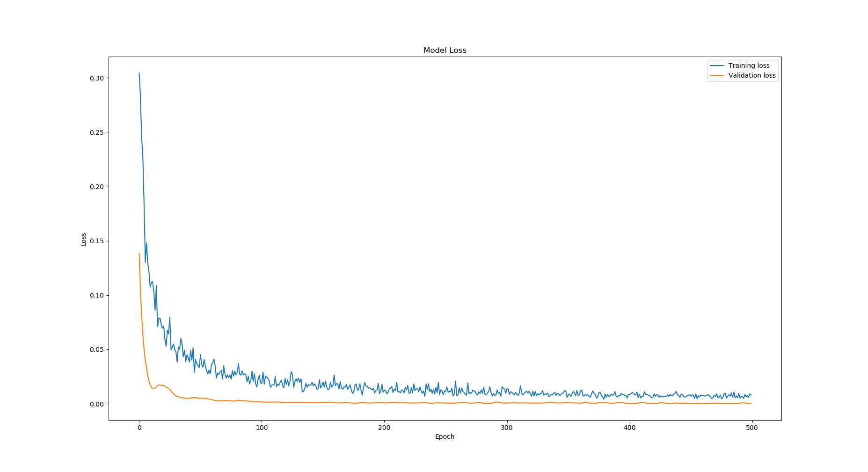Image resolution: width=868 pixels, height=472 pixels.
Task: Click the orange line sample in legend
Action: pyautogui.click(x=716, y=76)
